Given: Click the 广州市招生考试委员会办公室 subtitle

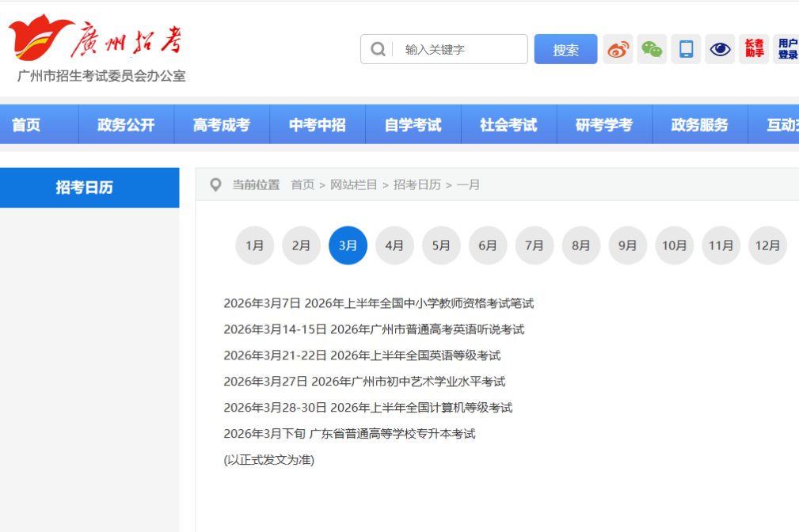Looking at the screenshot, I should [101, 76].
